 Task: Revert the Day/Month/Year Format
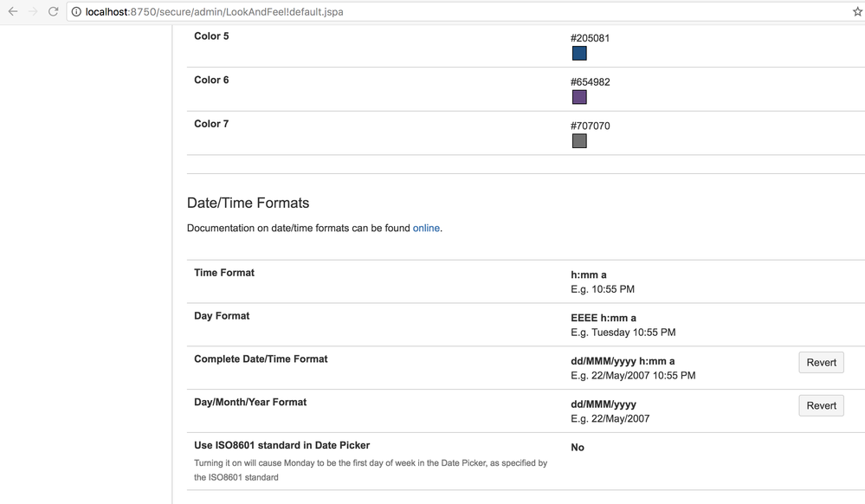pyautogui.click(x=821, y=405)
